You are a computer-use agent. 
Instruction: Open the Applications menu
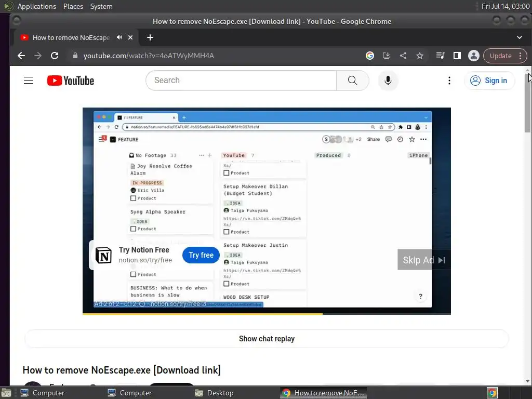point(37,6)
